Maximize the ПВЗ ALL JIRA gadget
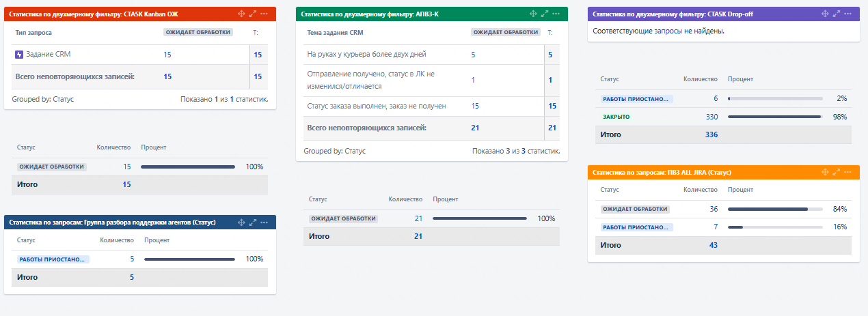This screenshot has width=868, height=316. click(837, 172)
